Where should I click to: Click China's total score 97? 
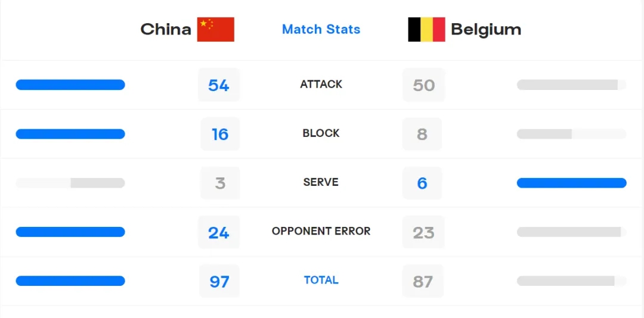click(x=219, y=281)
